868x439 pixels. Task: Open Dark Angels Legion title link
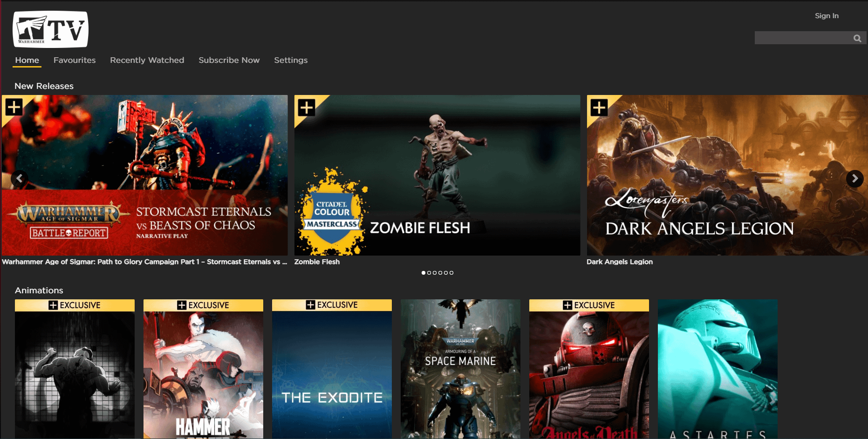click(620, 262)
